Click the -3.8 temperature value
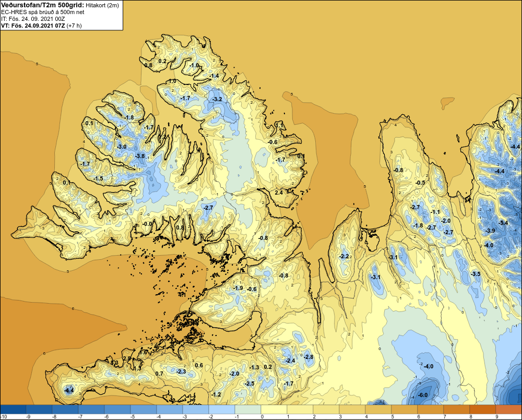 click(140, 156)
